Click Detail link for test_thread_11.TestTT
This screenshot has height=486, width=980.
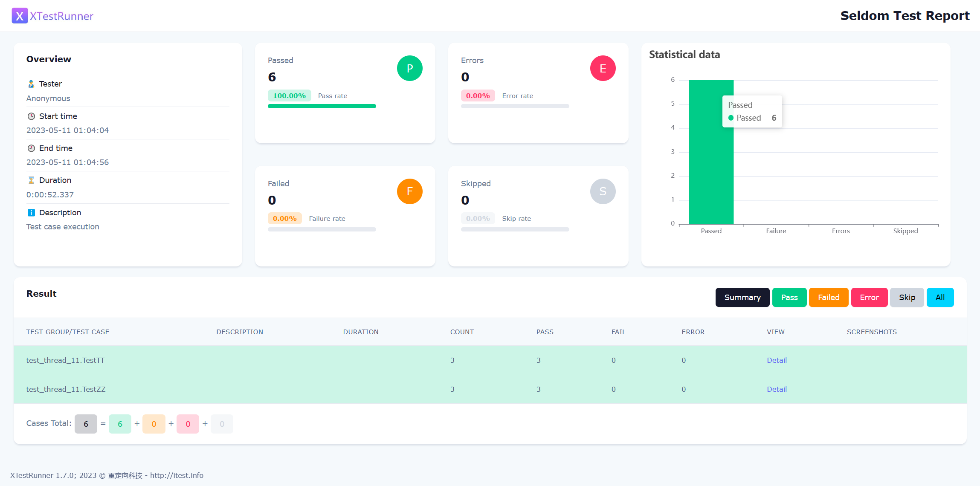pyautogui.click(x=777, y=360)
